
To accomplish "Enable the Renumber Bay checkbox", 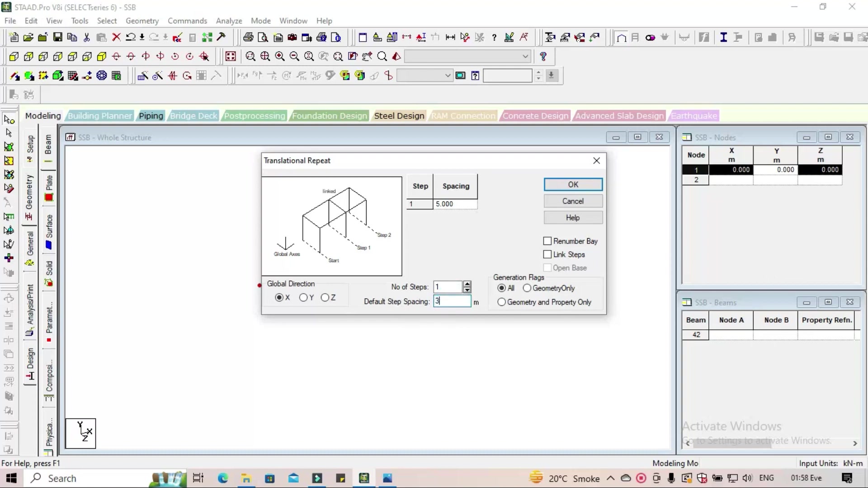I will click(x=547, y=241).
